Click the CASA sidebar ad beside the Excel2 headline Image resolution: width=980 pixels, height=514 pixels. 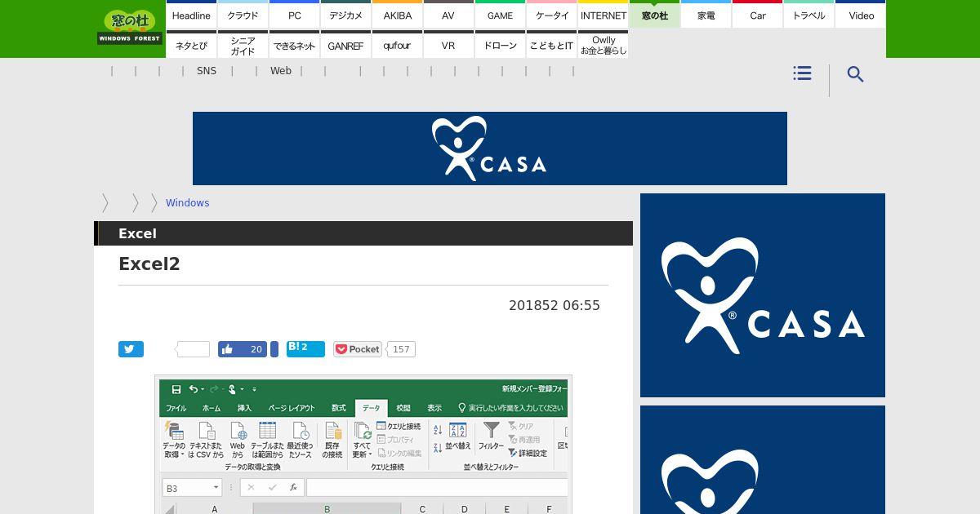[763, 295]
